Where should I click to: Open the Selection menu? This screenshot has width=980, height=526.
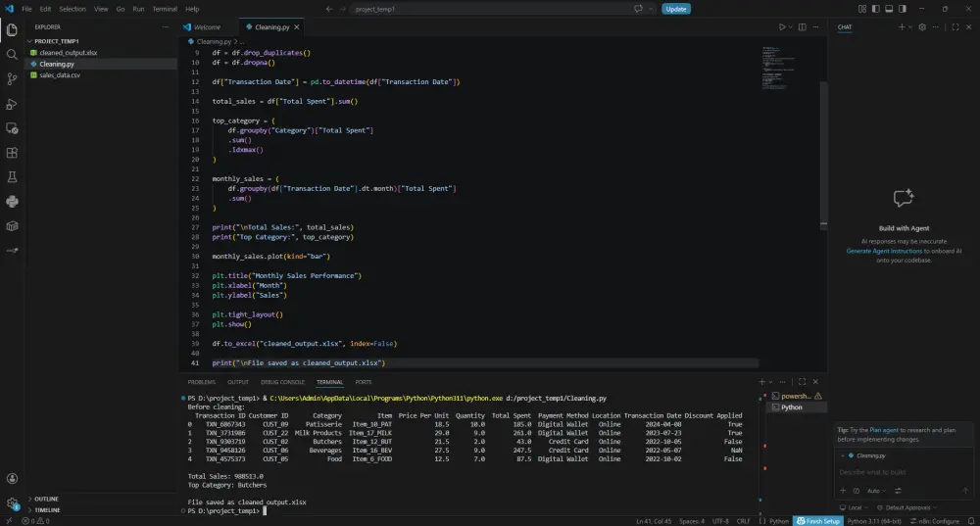point(73,9)
